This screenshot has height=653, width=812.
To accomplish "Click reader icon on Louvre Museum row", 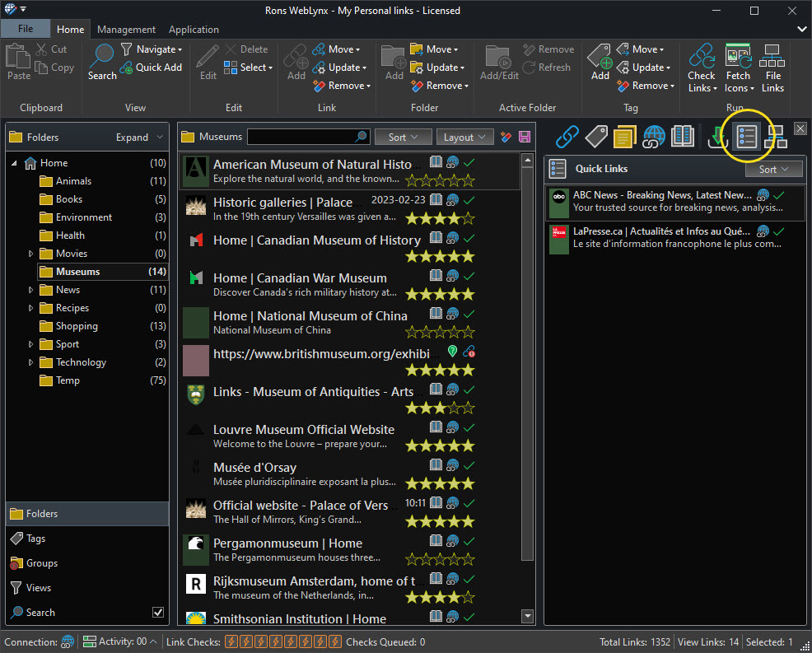I will (436, 427).
